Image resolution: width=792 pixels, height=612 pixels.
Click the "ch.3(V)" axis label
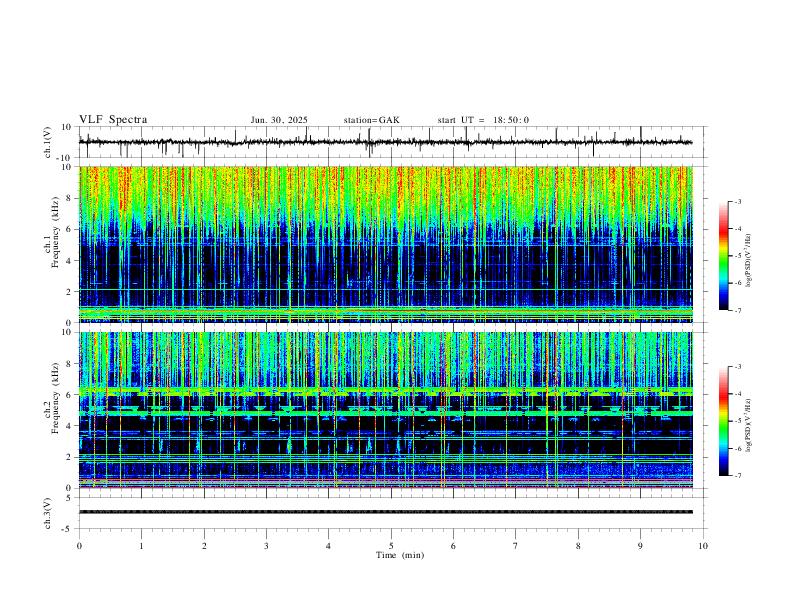click(x=48, y=514)
